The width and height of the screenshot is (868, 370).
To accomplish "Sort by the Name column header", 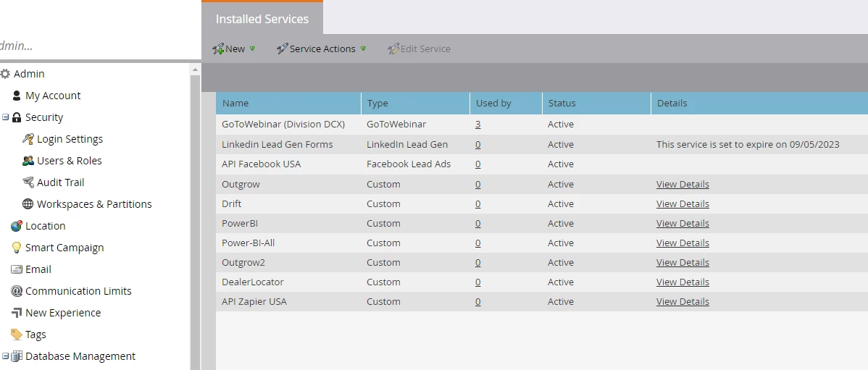I will coord(288,103).
